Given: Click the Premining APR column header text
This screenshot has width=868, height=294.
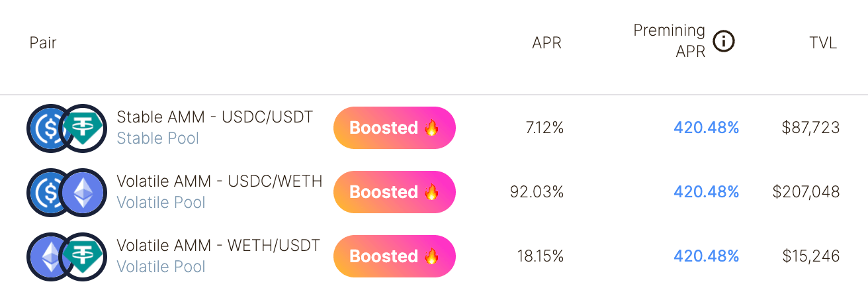Looking at the screenshot, I should point(670,41).
